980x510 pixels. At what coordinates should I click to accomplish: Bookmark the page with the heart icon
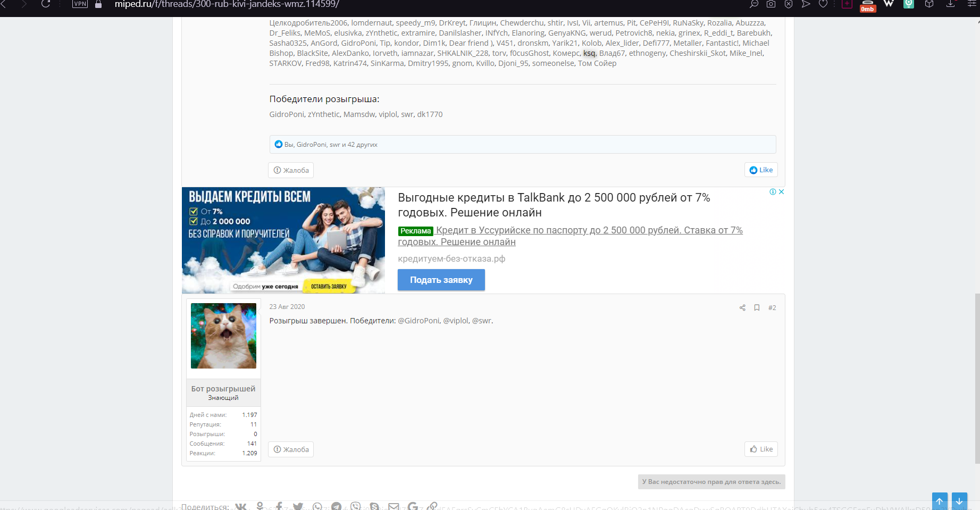(x=823, y=4)
